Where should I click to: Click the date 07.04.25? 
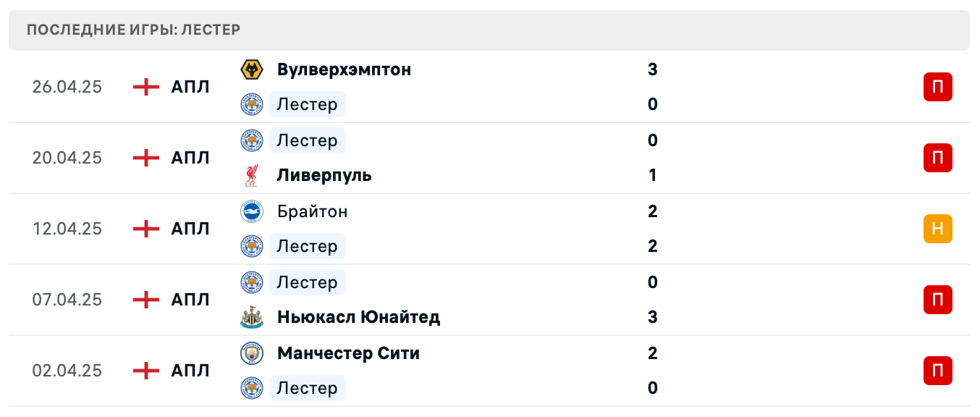(67, 300)
